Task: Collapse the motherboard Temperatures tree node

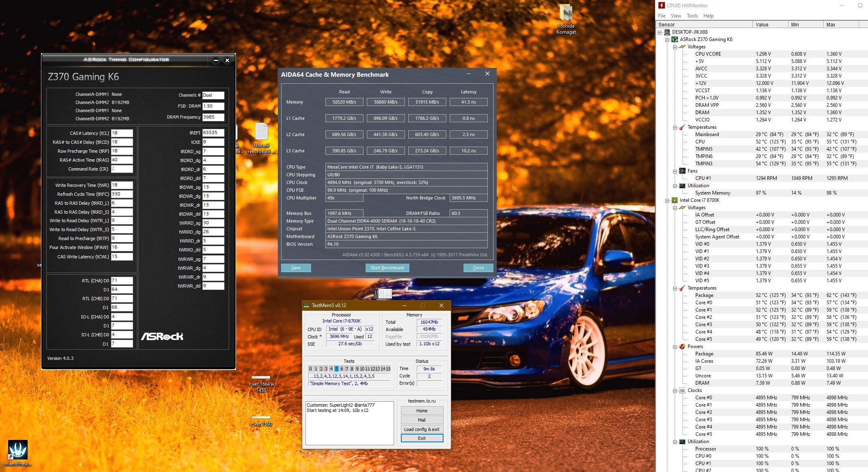Action: (675, 128)
